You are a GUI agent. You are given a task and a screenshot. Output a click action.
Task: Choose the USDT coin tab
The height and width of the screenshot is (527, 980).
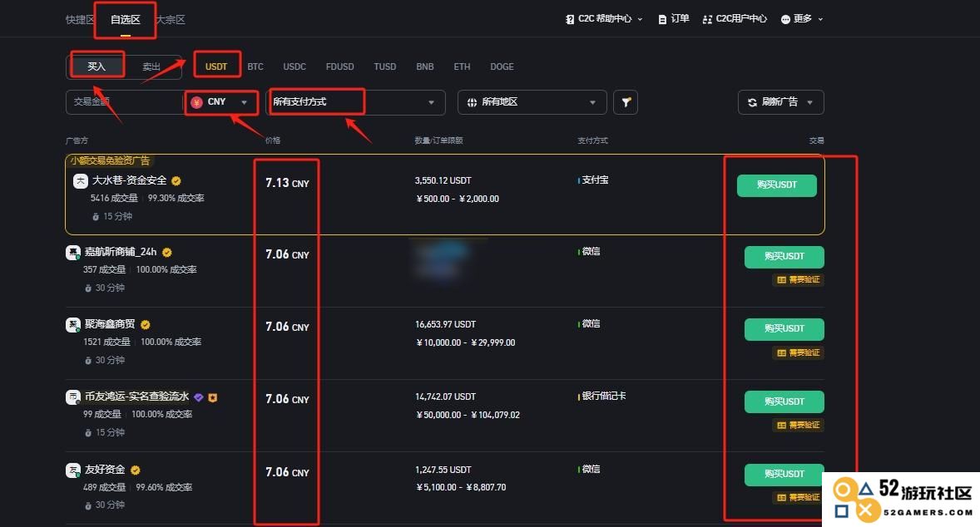pos(216,66)
